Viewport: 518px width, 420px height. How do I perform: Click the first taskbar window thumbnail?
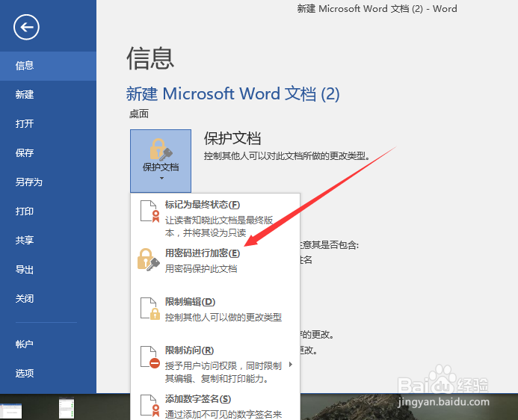point(11,411)
